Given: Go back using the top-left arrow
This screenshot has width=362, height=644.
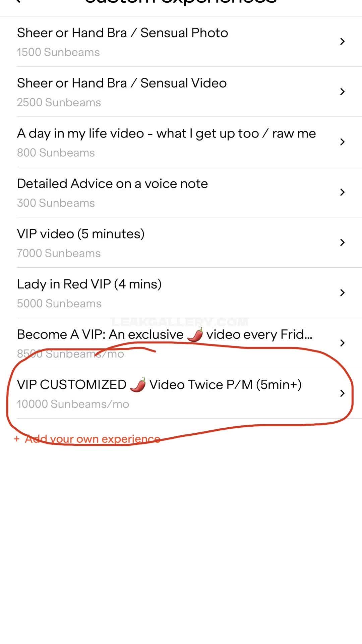Looking at the screenshot, I should (x=17, y=1).
